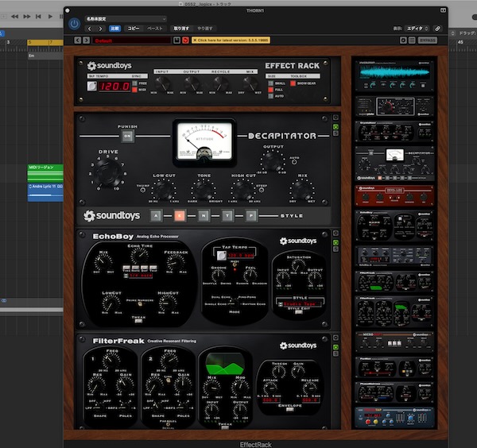The height and width of the screenshot is (448, 477).
Task: Open the Logic setting name dropdown
Action: [x=126, y=19]
